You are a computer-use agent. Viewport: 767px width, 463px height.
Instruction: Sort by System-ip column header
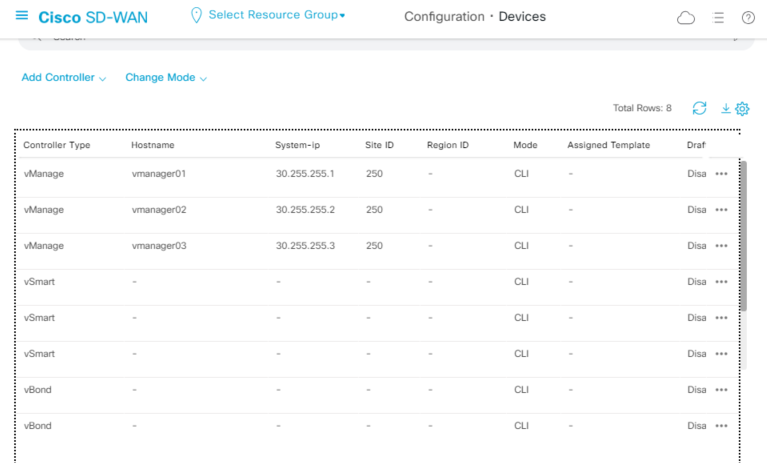click(x=297, y=145)
